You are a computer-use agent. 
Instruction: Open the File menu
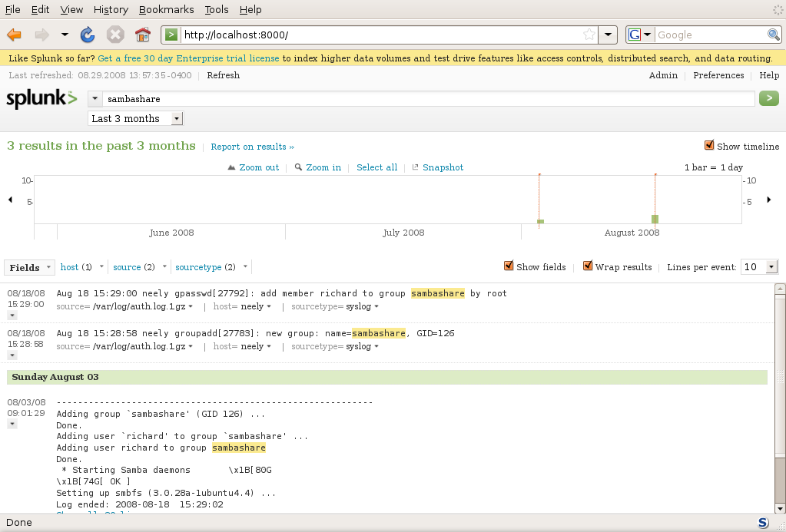coord(12,9)
